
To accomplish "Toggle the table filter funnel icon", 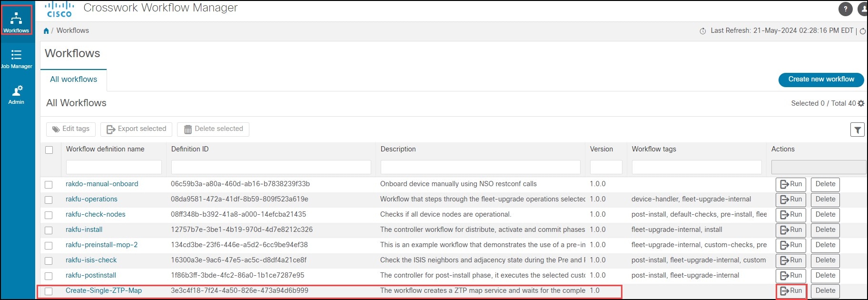I will pos(857,130).
